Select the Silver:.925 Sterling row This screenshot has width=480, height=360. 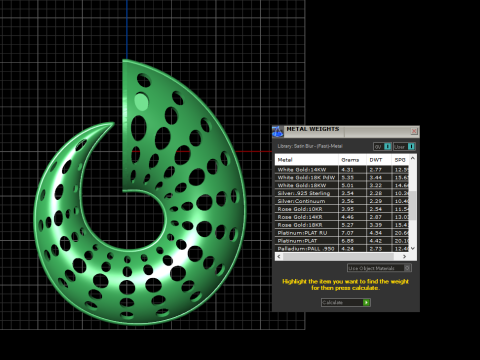[x=342, y=193]
